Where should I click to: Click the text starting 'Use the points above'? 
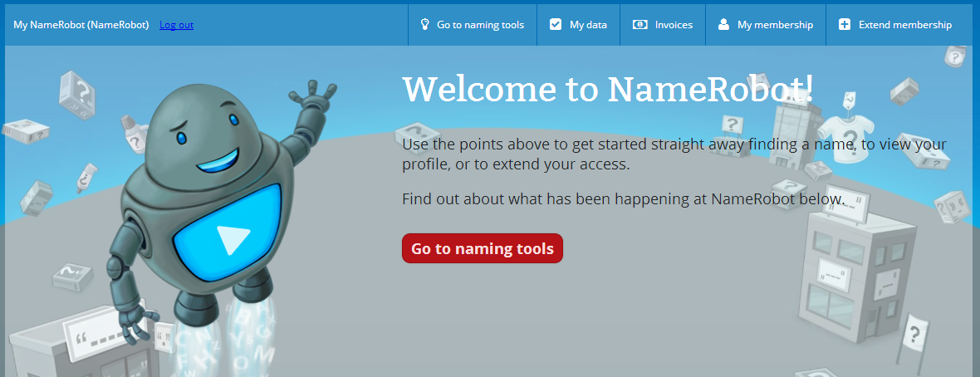point(674,154)
